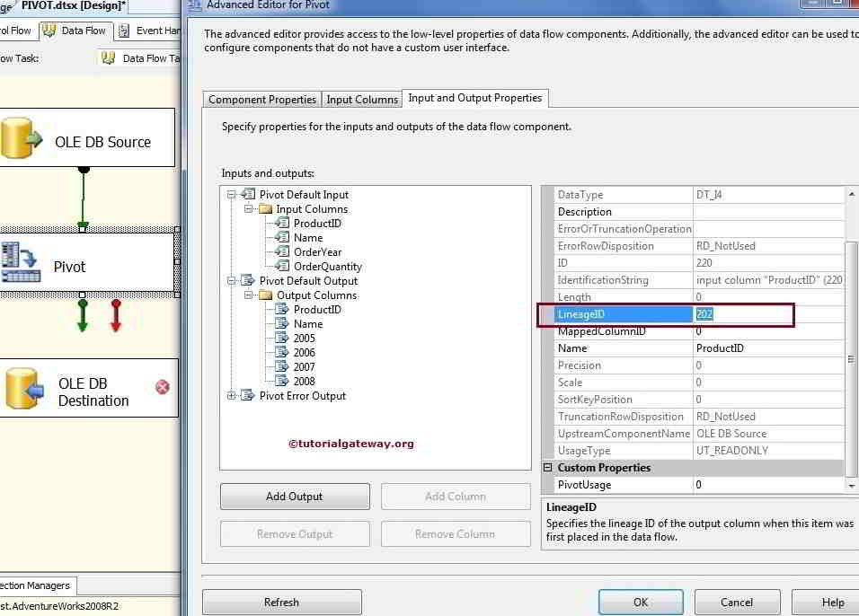Click the Refresh button
Image resolution: width=859 pixels, height=616 pixels.
(281, 602)
